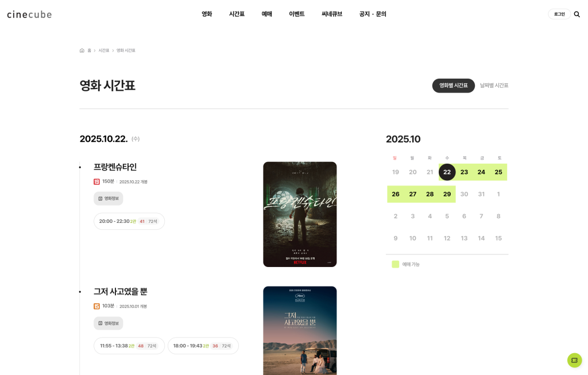The width and height of the screenshot is (588, 375).
Task: Open the 시간표 menu
Action: 237,14
